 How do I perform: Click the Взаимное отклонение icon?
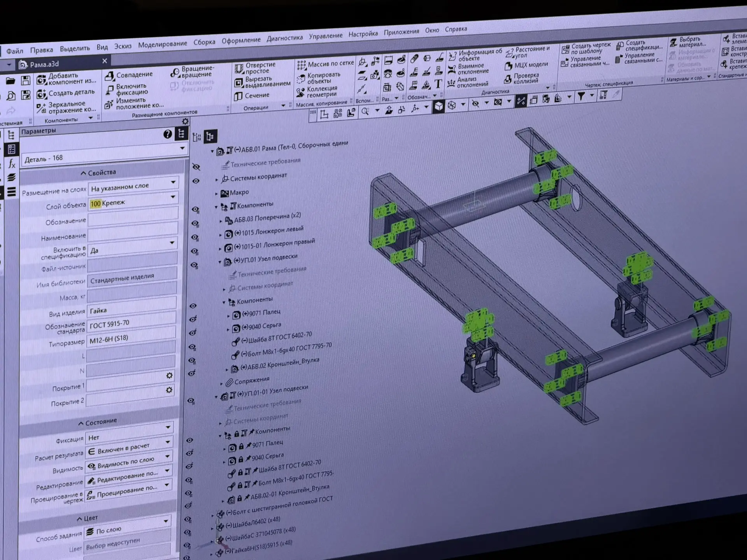coord(452,70)
